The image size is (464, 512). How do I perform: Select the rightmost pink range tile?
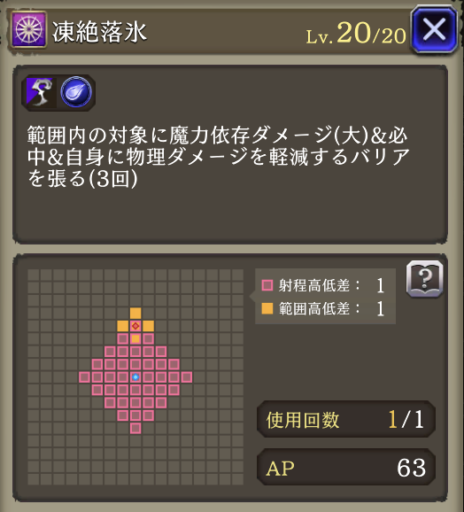click(x=187, y=377)
